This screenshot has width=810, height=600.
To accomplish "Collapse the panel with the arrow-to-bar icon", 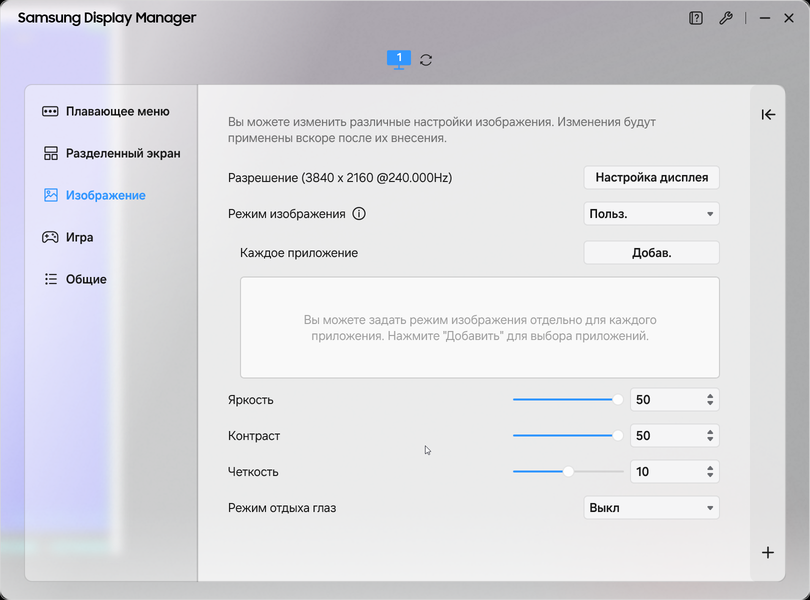I will tap(768, 114).
